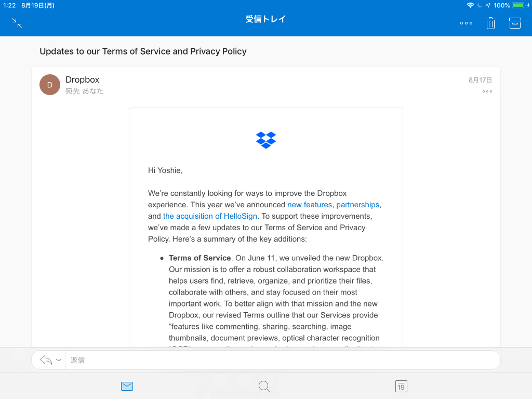Viewport: 532px width, 399px height.
Task: Tap the status bar clock 1:22
Action: (9, 5)
